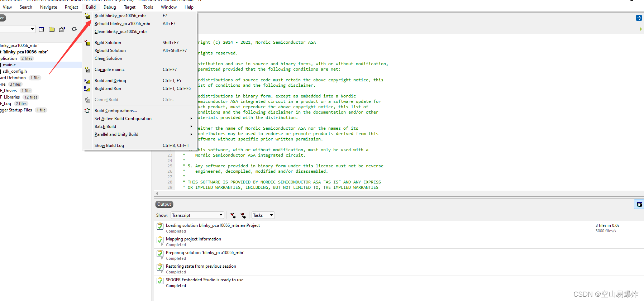Open the Window menu
644x301 pixels.
(168, 7)
